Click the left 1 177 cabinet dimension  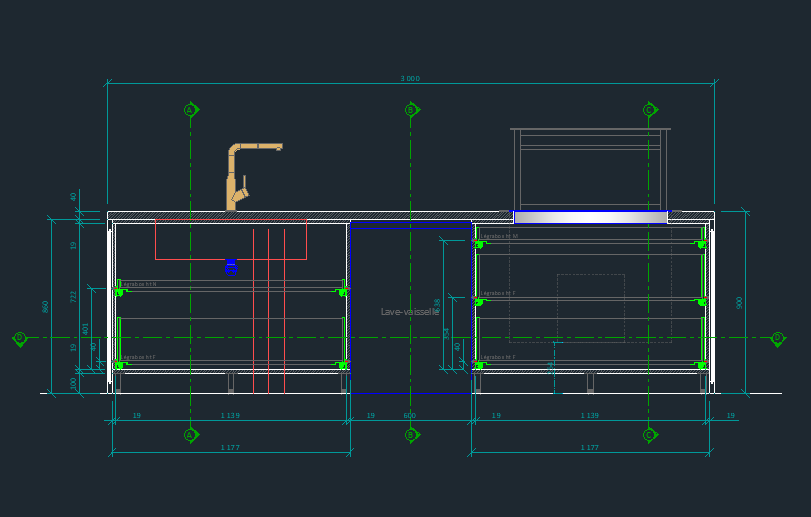tap(230, 448)
